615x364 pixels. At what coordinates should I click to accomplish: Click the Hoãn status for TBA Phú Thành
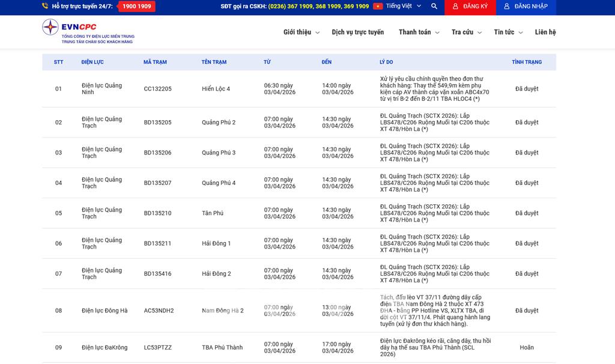coord(526,347)
